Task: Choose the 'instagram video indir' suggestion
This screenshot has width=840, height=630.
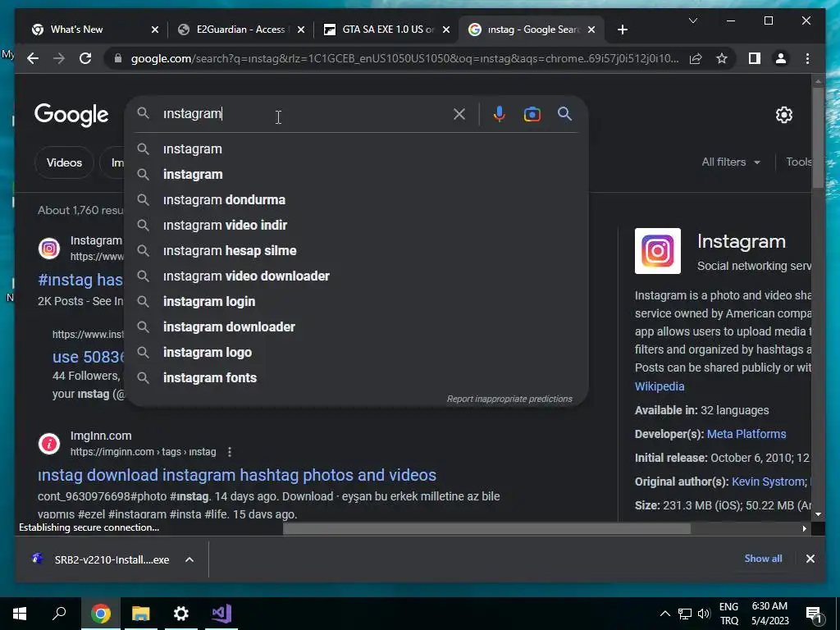Action: (x=357, y=225)
